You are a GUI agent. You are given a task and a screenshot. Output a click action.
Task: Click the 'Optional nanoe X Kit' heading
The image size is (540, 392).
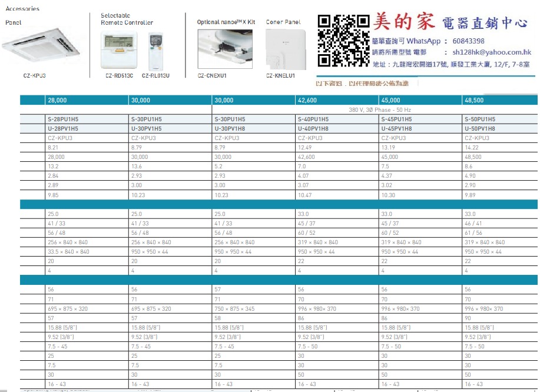[x=226, y=22]
